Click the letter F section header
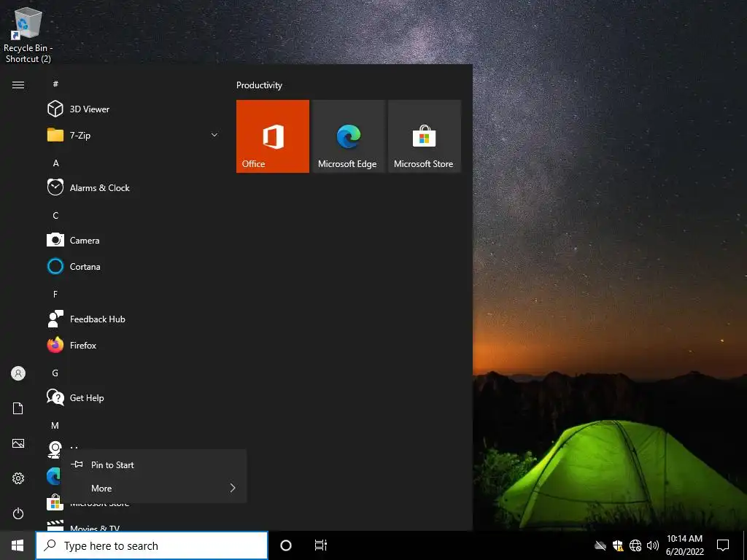Screen dimensions: 747x560 click(55, 295)
